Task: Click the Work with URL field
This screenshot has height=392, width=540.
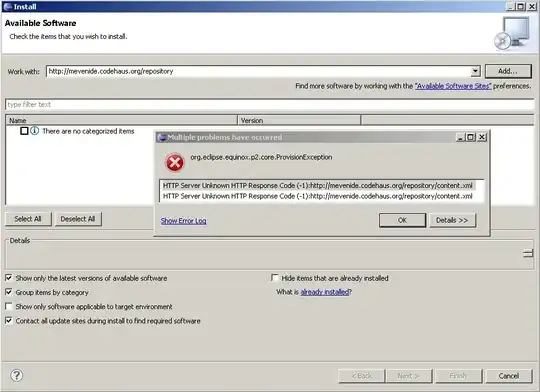Action: click(x=258, y=71)
